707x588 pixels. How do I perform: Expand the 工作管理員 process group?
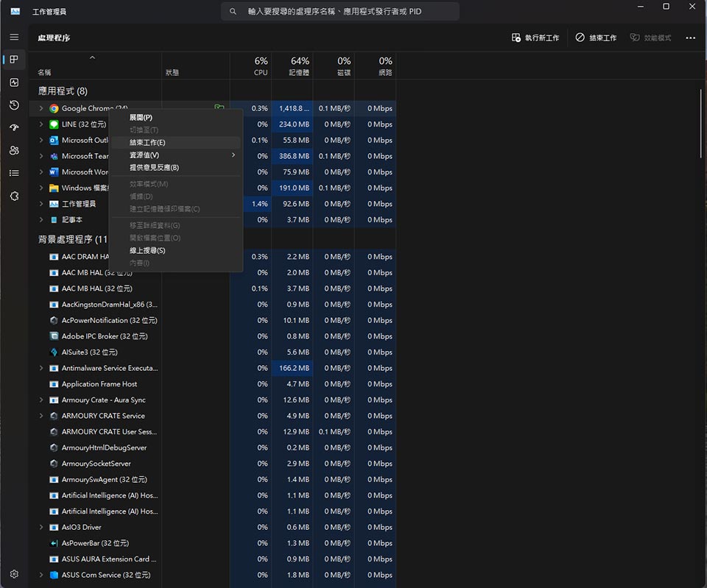(41, 204)
